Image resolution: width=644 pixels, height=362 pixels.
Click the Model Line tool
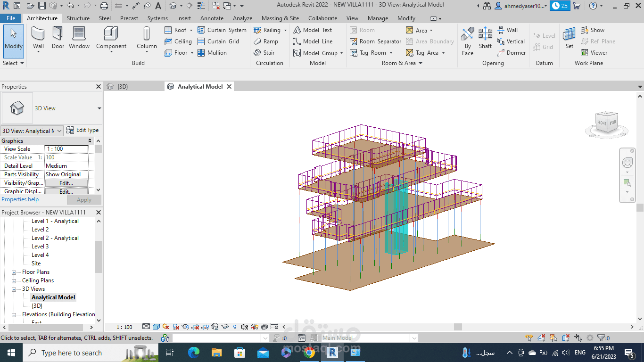(x=313, y=41)
